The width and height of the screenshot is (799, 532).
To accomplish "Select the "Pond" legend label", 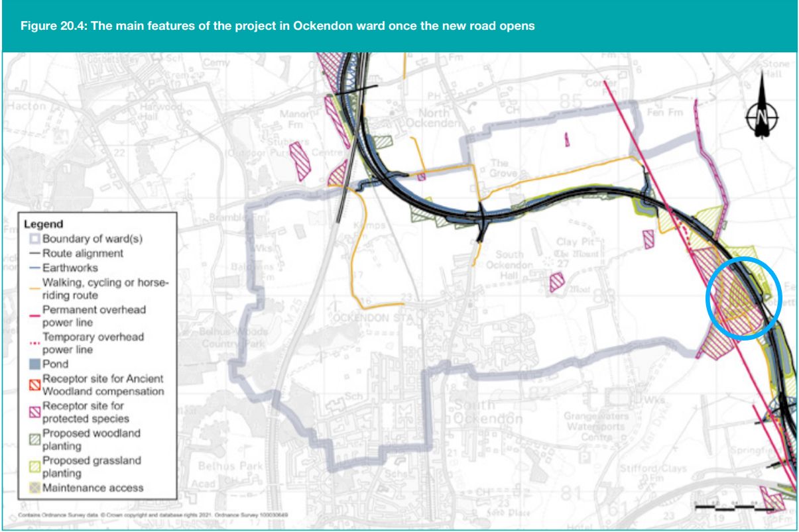I will (x=55, y=364).
